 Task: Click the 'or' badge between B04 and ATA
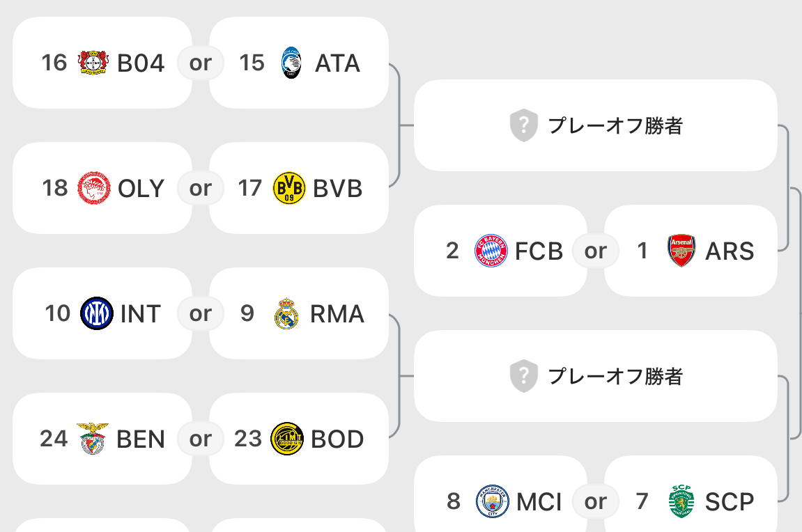point(201,63)
